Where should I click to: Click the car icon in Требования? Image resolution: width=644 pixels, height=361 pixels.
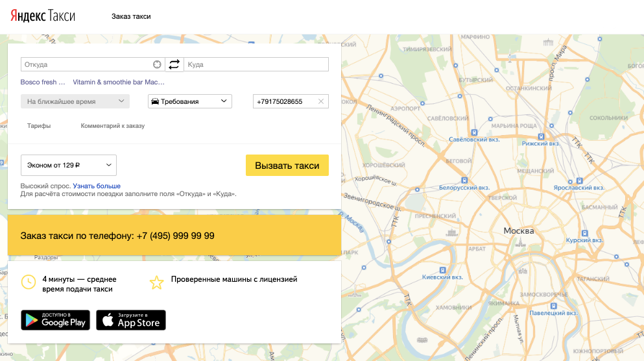click(x=155, y=101)
